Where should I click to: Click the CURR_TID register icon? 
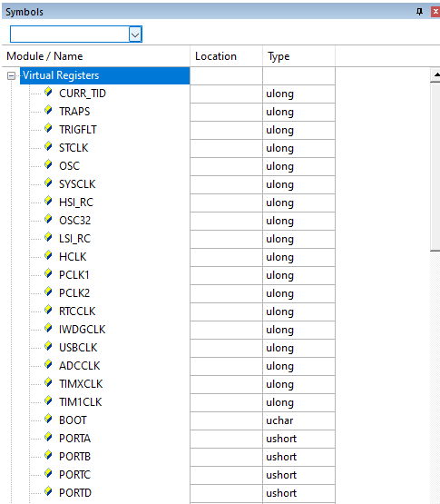coord(48,93)
